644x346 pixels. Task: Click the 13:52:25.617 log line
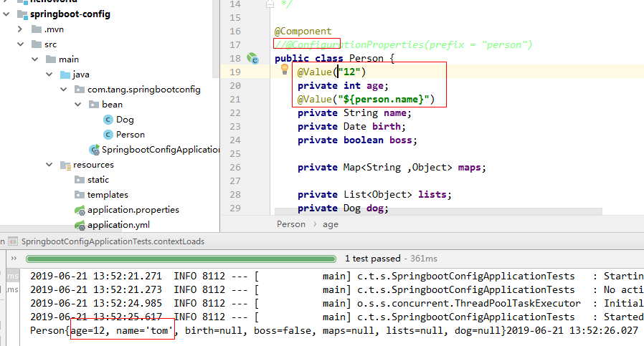pos(337,317)
